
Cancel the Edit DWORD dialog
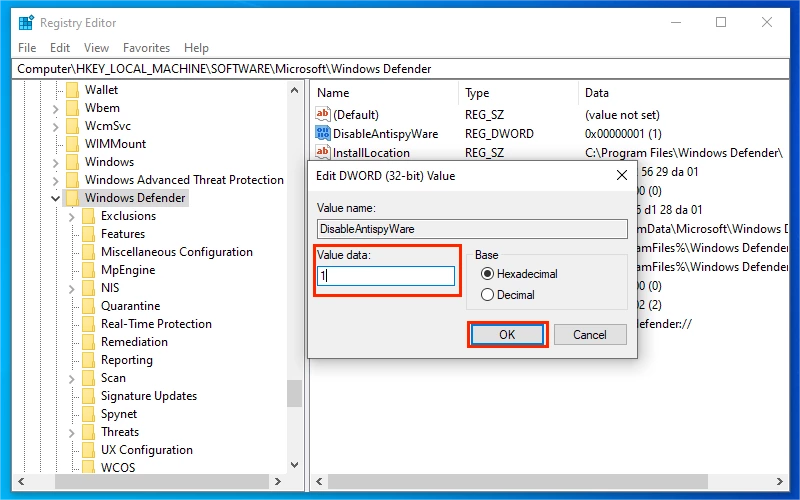pyautogui.click(x=590, y=335)
